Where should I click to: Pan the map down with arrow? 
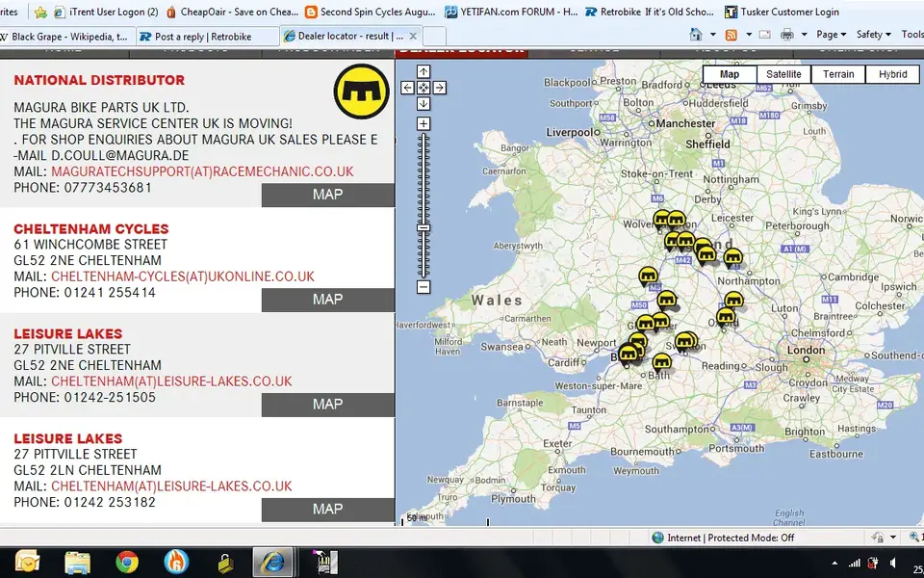pos(423,104)
